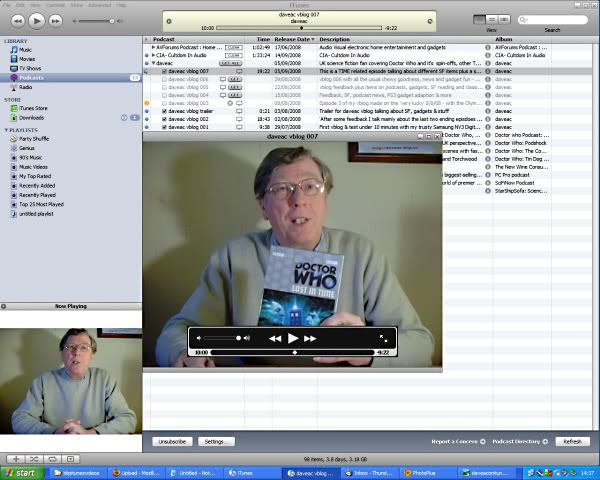Image resolution: width=600 pixels, height=480 pixels.
Task: Sort by Time column header
Action: point(259,39)
